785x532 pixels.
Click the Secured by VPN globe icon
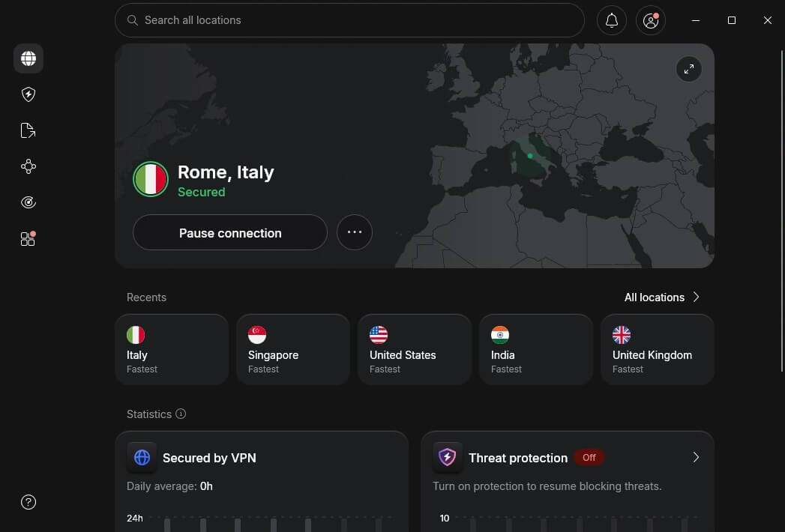pyautogui.click(x=142, y=457)
